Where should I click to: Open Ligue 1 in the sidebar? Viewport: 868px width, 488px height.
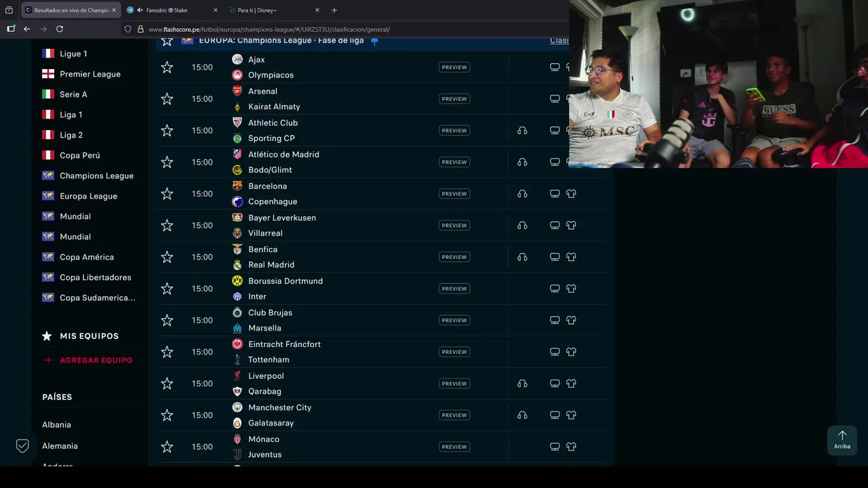(x=73, y=54)
